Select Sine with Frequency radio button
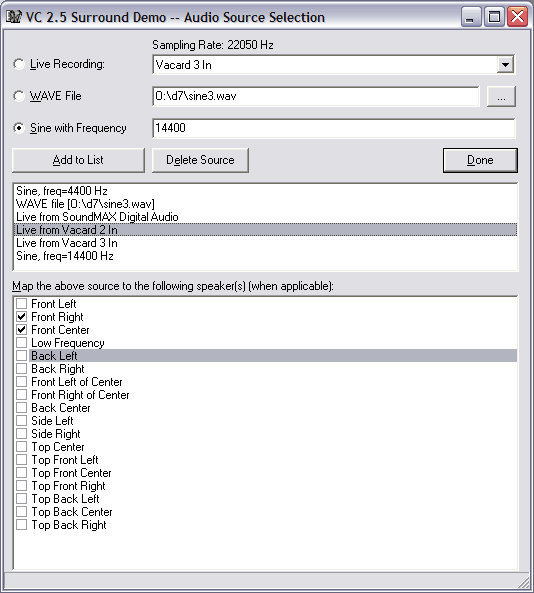 pos(19,128)
